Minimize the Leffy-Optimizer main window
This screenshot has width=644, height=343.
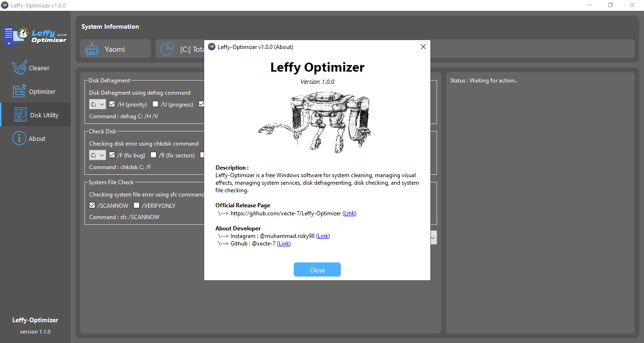[589, 5]
